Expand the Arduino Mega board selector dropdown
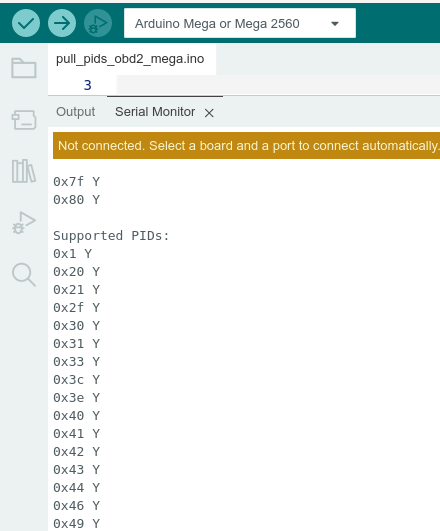Image resolution: width=440 pixels, height=531 pixels. click(x=240, y=23)
